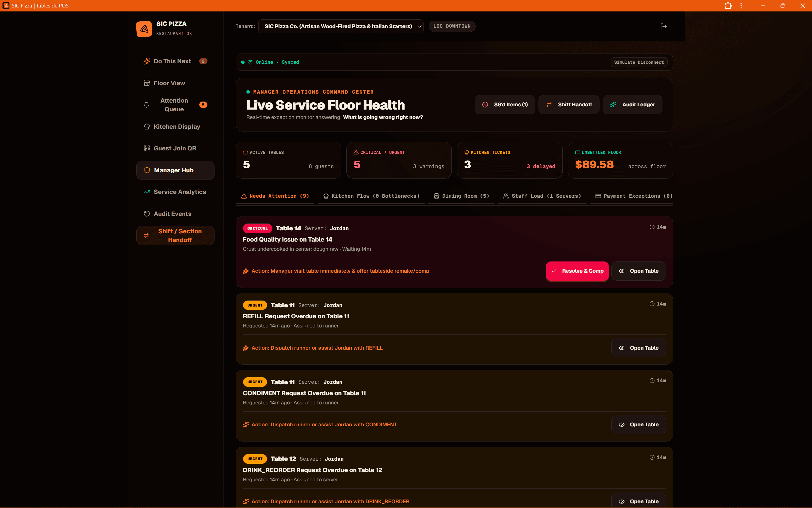Open the Dining Room (5) tab

click(x=461, y=196)
